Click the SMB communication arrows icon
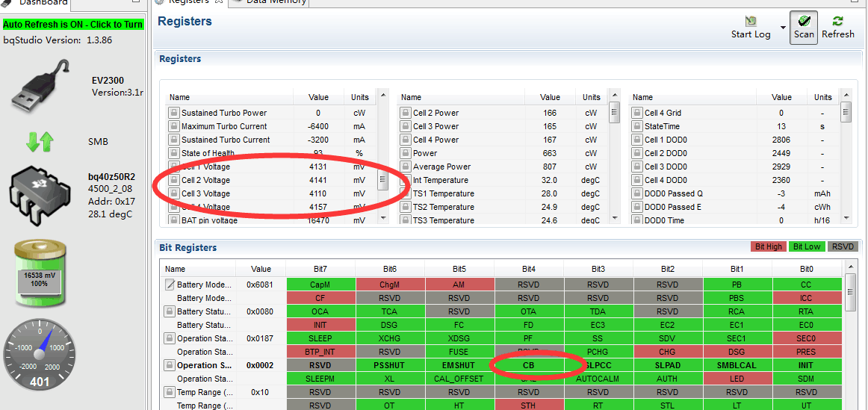This screenshot has height=410, width=868. (x=40, y=142)
